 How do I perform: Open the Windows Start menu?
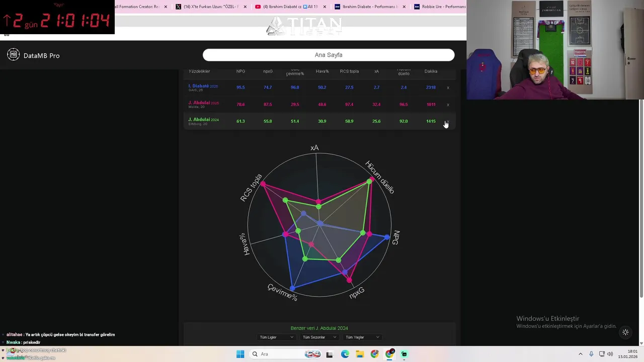[x=240, y=354]
